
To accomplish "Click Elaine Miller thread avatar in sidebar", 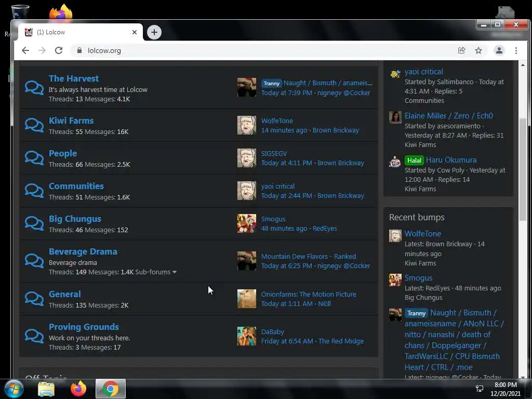I will click(395, 117).
